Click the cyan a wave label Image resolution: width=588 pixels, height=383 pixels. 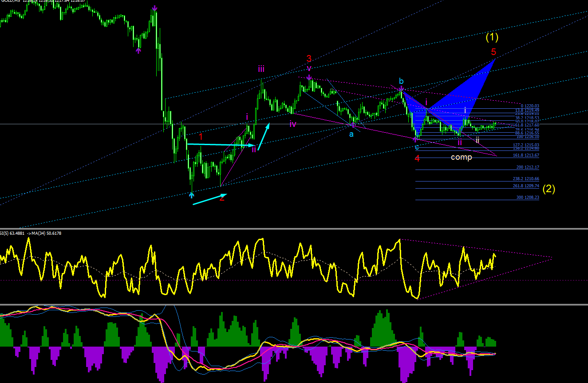click(351, 134)
